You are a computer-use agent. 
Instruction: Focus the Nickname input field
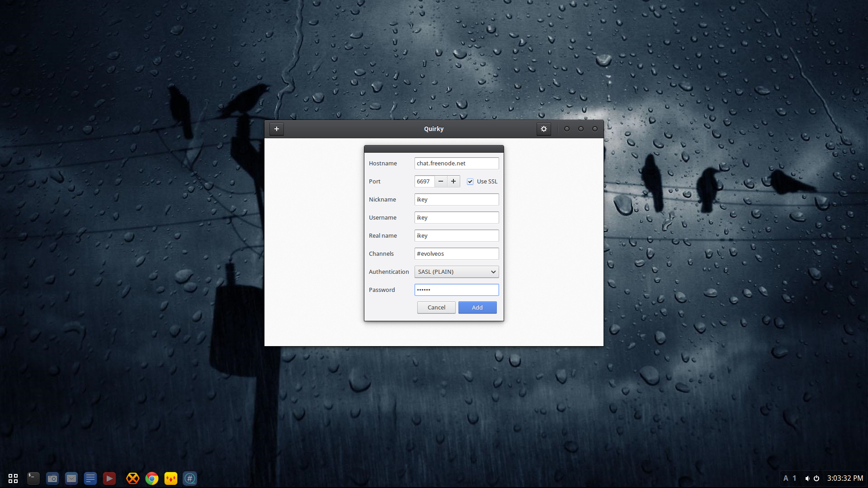[x=457, y=199]
